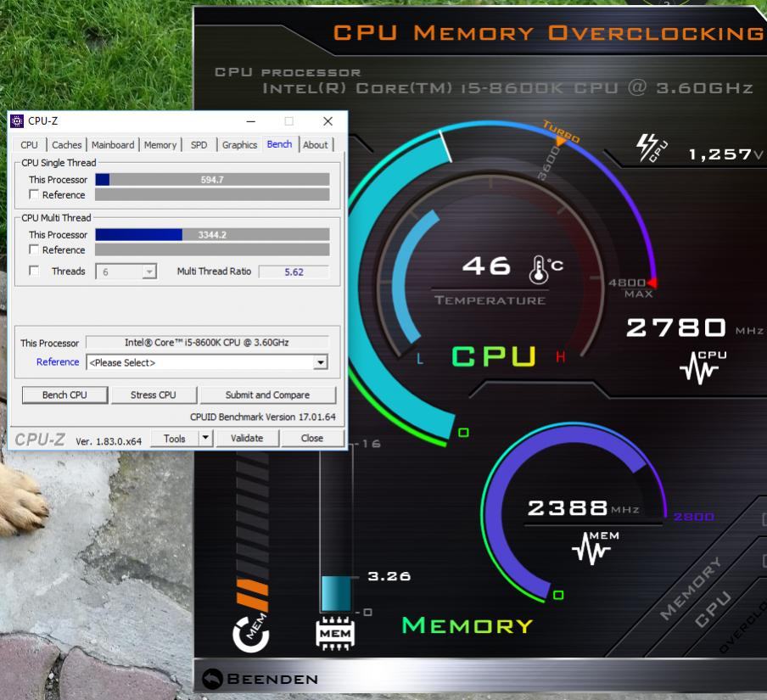Click the Tools button
The width and height of the screenshot is (767, 700).
click(x=175, y=439)
